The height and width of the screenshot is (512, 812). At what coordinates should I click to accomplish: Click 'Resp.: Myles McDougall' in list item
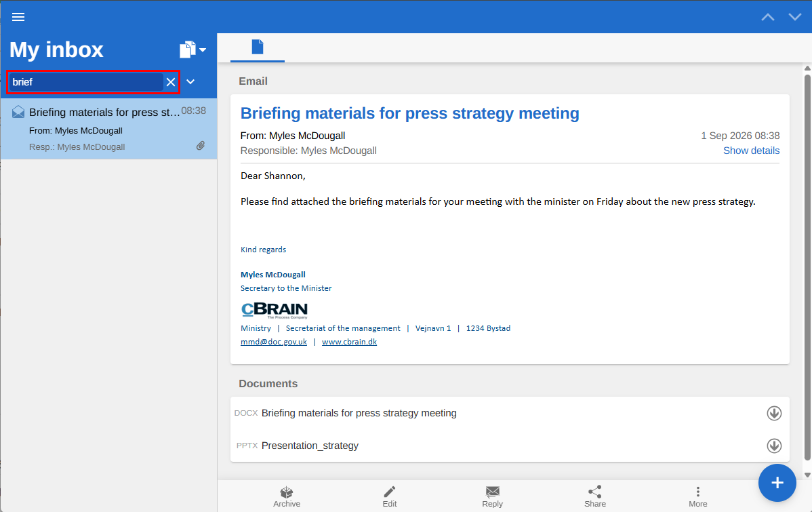point(77,147)
